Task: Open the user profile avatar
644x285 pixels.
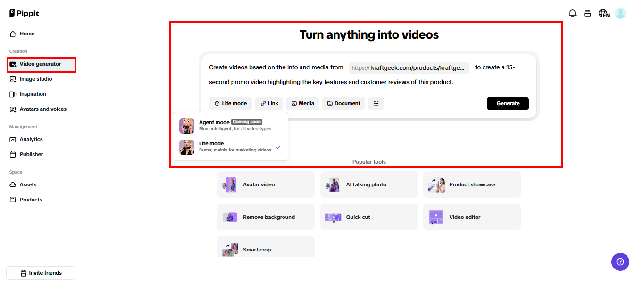Action: [620, 13]
